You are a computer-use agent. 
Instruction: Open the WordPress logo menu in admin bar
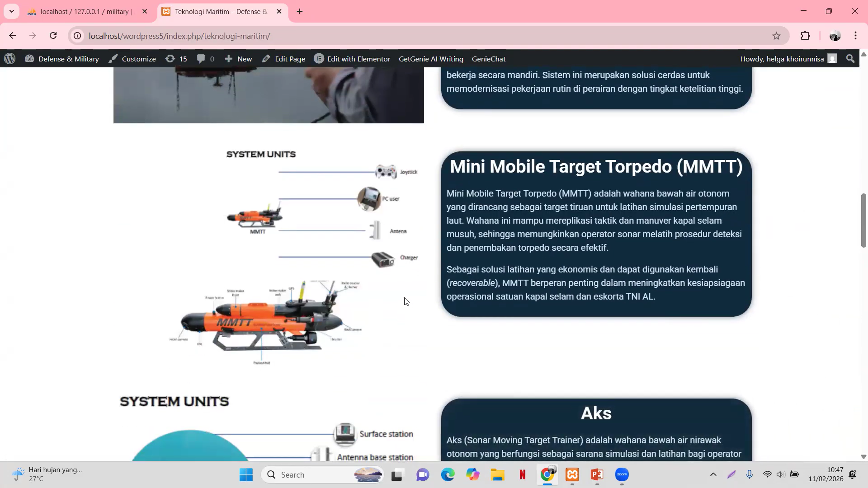9,59
